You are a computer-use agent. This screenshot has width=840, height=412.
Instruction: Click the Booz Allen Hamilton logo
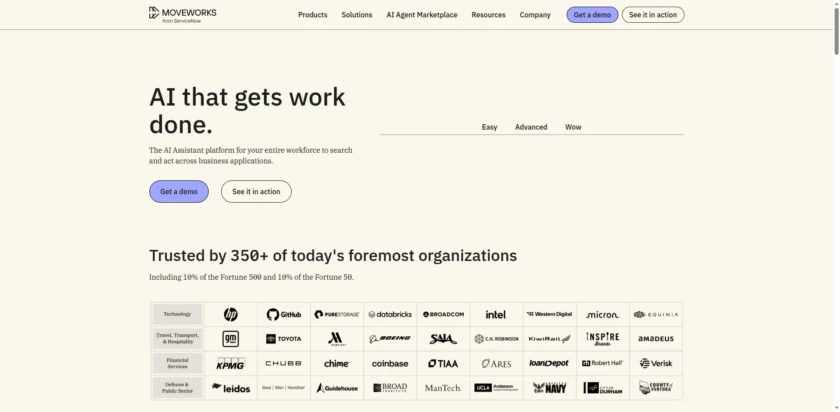click(284, 387)
